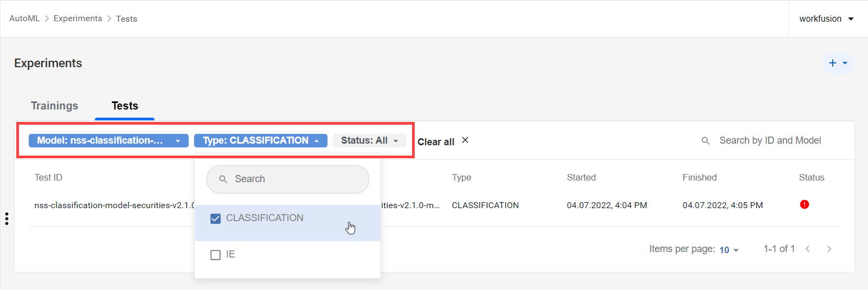Select the Tests tab

click(x=125, y=106)
